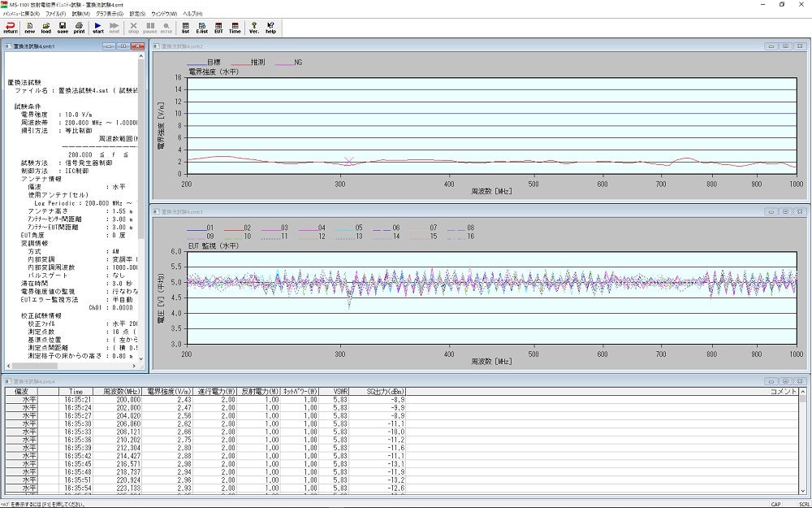Click the document icon of window 置換法試験4.smt:3
Viewport: 812px width, 508px height.
coord(157,211)
